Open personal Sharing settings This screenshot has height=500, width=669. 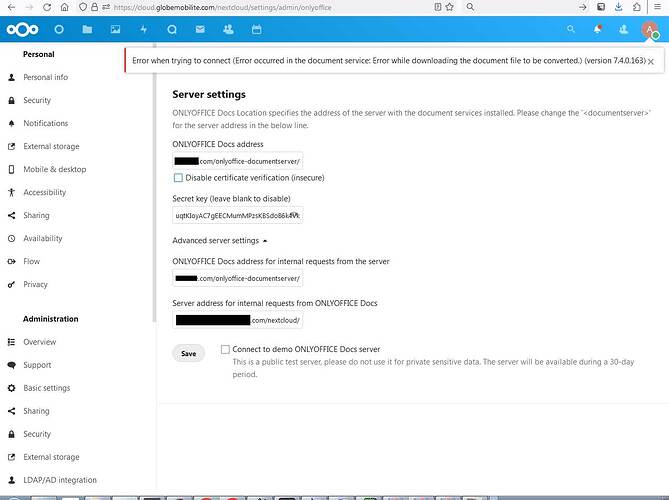36,215
